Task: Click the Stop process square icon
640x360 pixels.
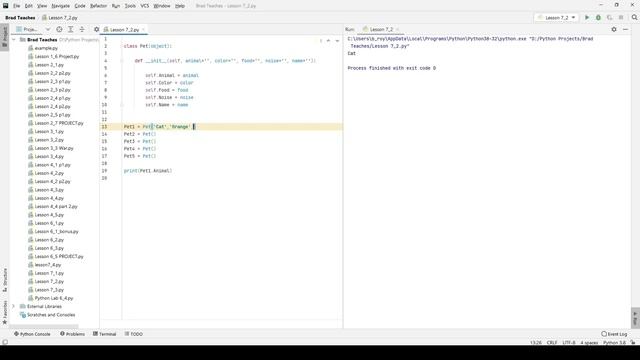Action: tap(621, 18)
